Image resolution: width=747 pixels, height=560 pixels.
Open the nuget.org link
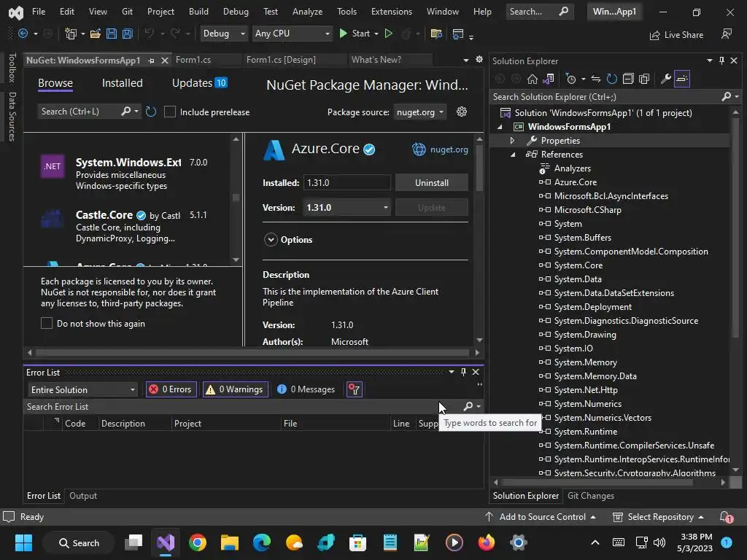click(x=449, y=149)
